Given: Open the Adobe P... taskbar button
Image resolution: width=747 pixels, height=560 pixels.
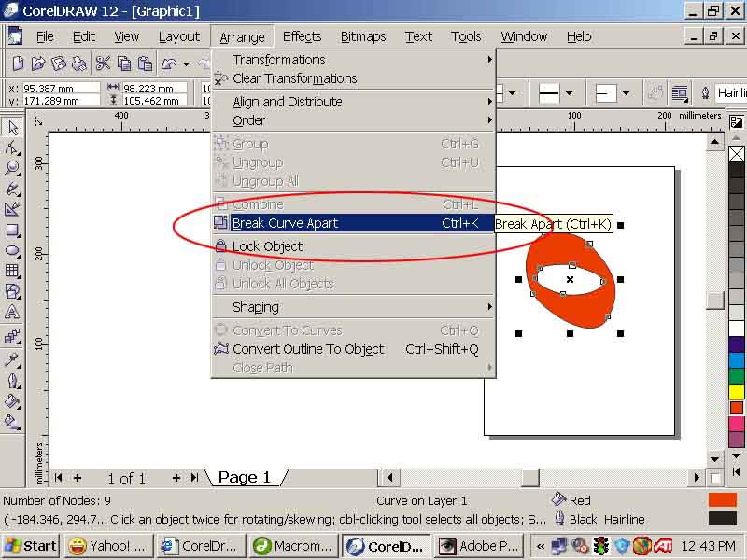Looking at the screenshot, I should [x=479, y=546].
